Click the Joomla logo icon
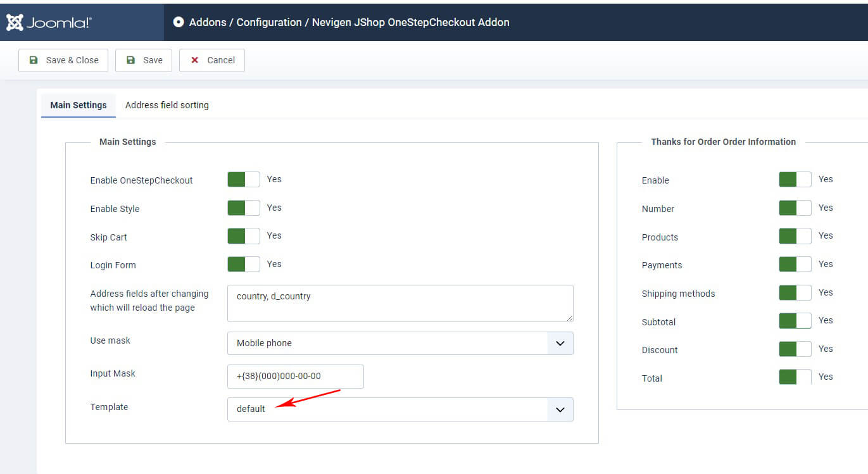 click(15, 22)
